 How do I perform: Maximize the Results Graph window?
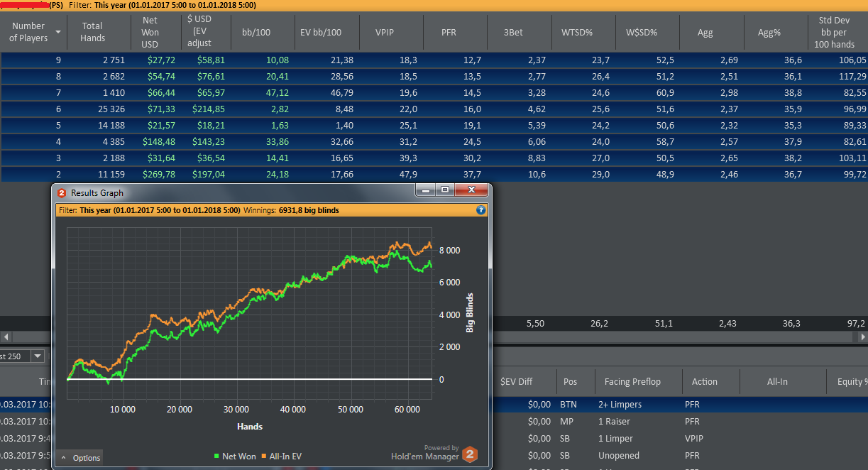pyautogui.click(x=445, y=190)
